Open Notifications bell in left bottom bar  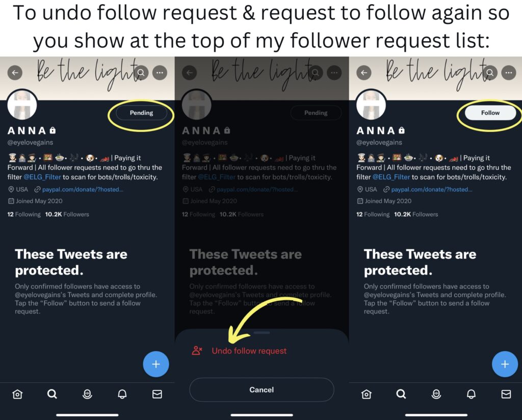coord(122,395)
